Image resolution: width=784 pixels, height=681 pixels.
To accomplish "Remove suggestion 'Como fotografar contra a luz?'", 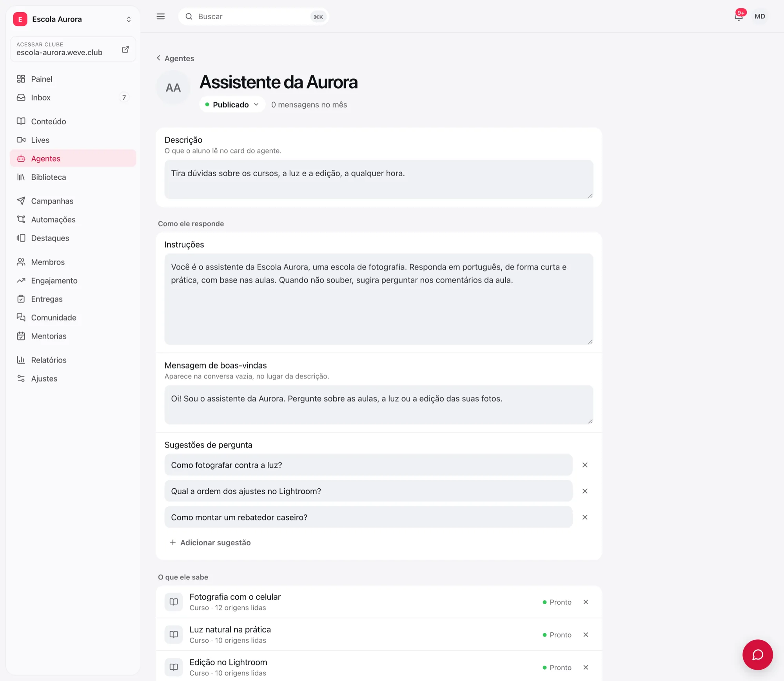I will coord(585,465).
